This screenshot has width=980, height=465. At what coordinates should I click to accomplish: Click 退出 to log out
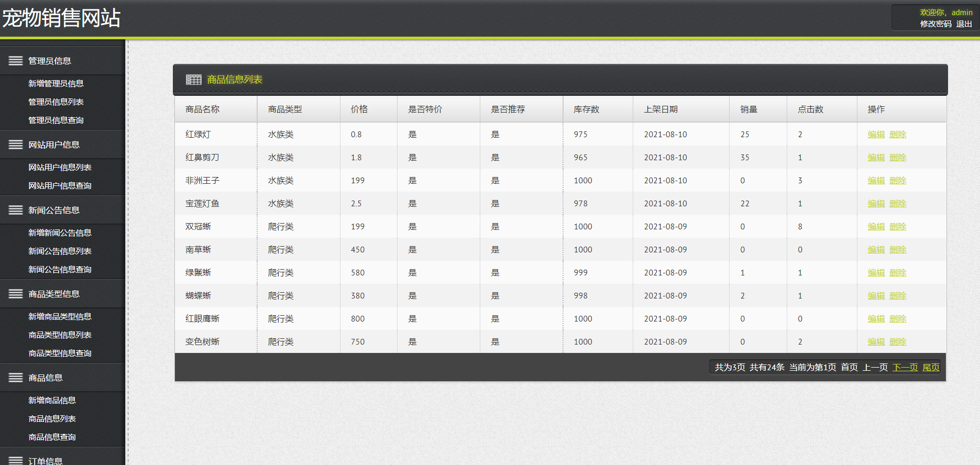pyautogui.click(x=964, y=24)
